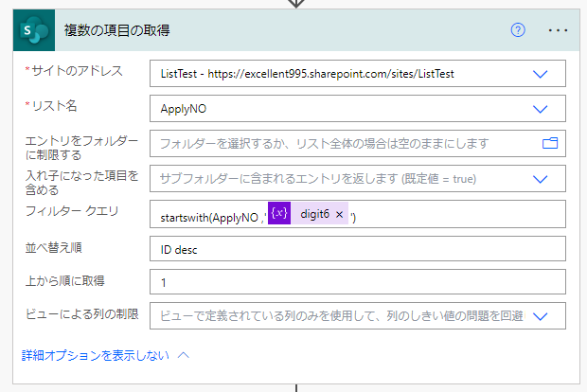This screenshot has height=392, width=587.
Task: Open the ellipsis menu for the action
Action: tap(558, 30)
